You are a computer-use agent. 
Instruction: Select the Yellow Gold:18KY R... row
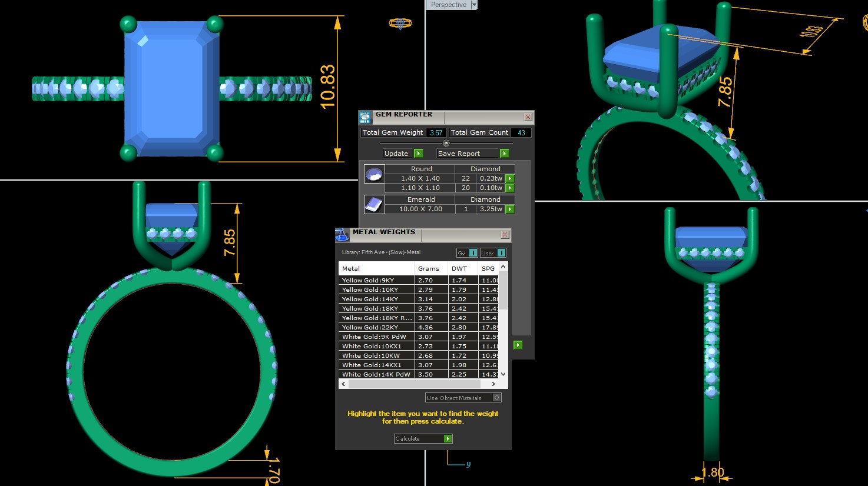point(419,318)
